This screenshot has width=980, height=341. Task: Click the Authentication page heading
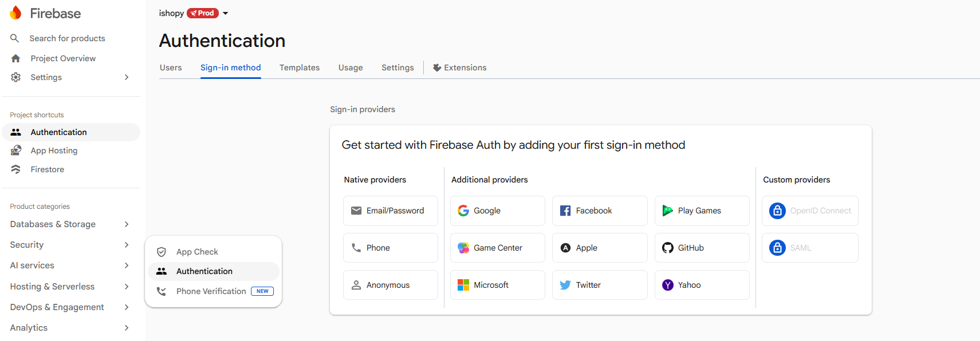point(222,41)
